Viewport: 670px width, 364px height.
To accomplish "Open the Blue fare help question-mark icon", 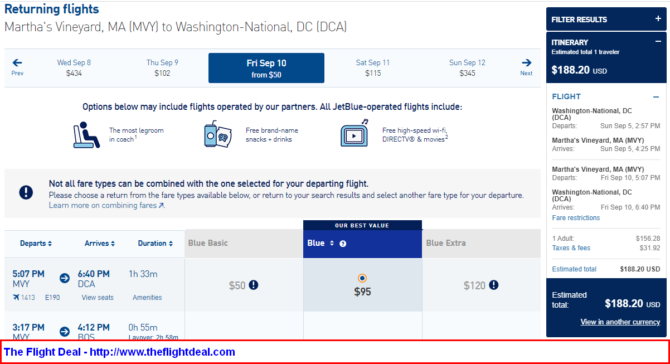I will pos(343,244).
